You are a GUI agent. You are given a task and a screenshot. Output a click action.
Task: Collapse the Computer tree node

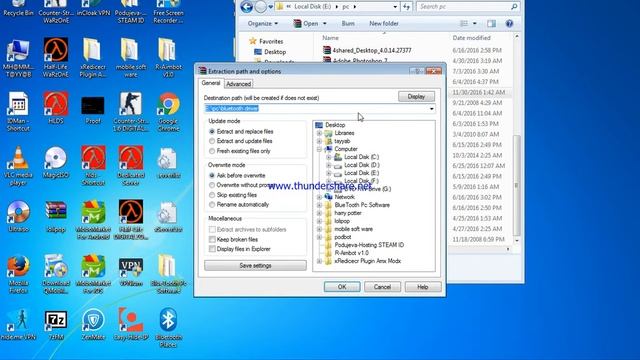320,149
